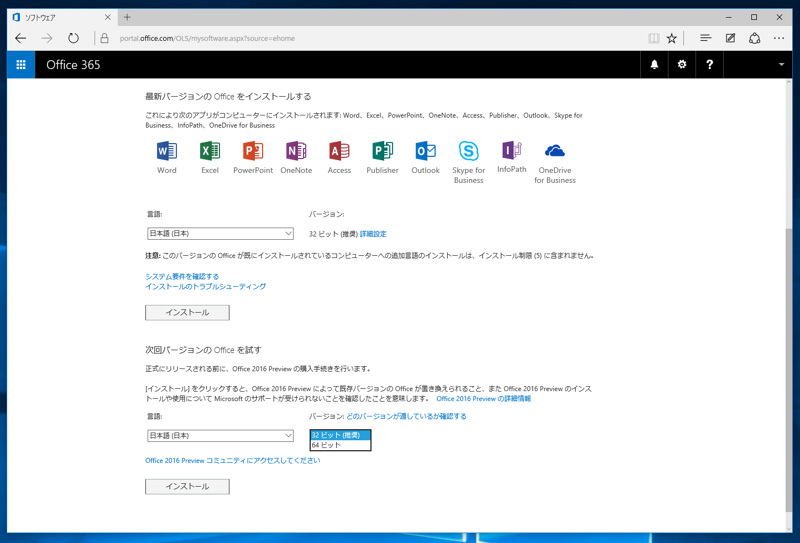Click the Outlook app icon
Image resolution: width=800 pixels, height=543 pixels.
pos(426,151)
